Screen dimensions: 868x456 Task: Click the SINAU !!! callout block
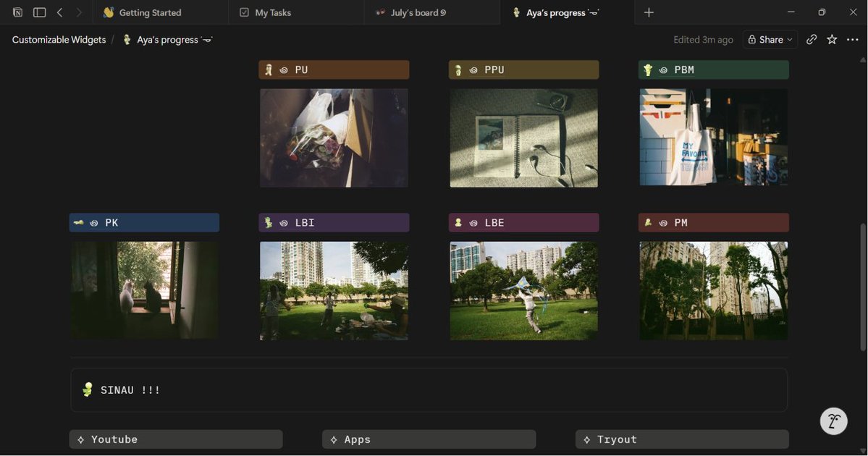point(429,389)
